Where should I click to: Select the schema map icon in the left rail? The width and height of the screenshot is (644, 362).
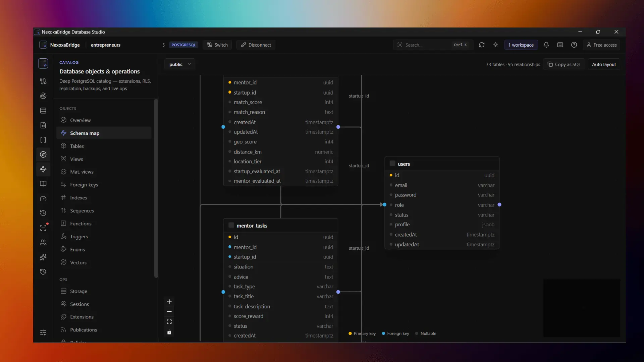point(43,169)
